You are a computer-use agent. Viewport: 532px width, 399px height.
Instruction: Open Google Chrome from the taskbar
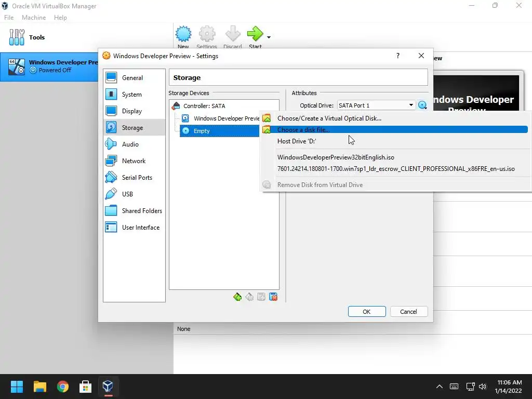[x=62, y=387]
